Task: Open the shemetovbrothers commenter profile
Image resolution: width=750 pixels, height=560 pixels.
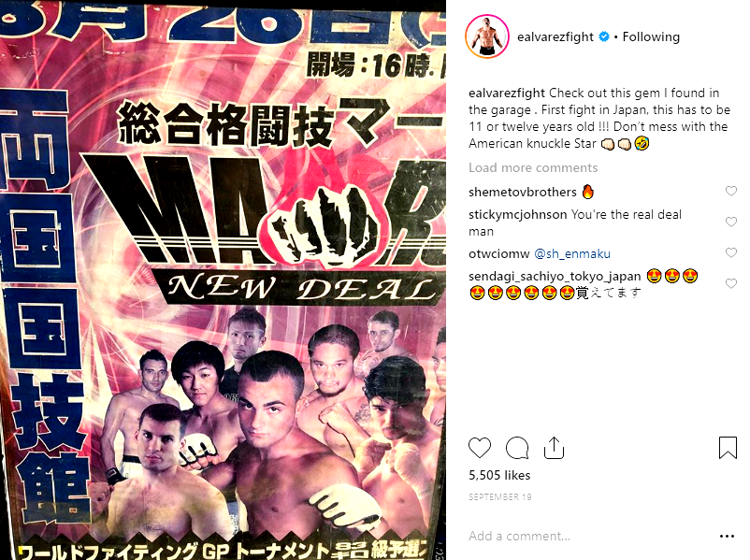Action: click(x=523, y=192)
